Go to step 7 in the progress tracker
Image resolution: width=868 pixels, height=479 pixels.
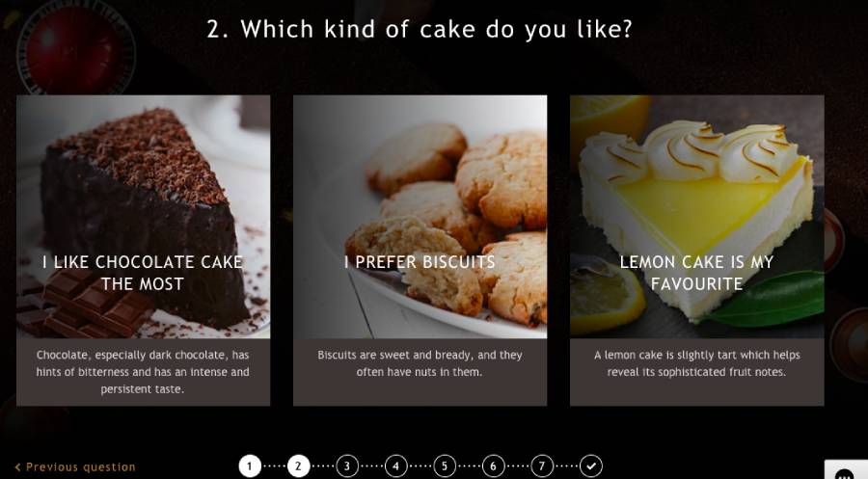[x=542, y=466]
